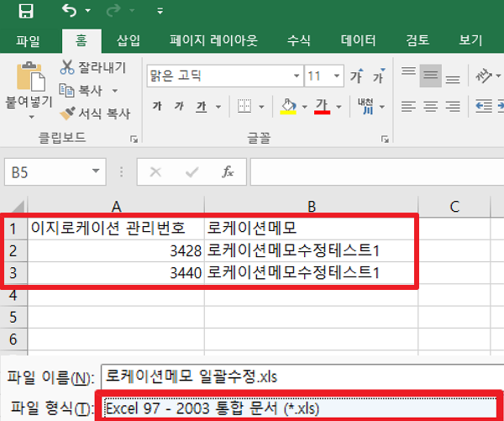Screen dimensions: 504x421
Task: Click the text orientation icon
Action: tap(484, 76)
